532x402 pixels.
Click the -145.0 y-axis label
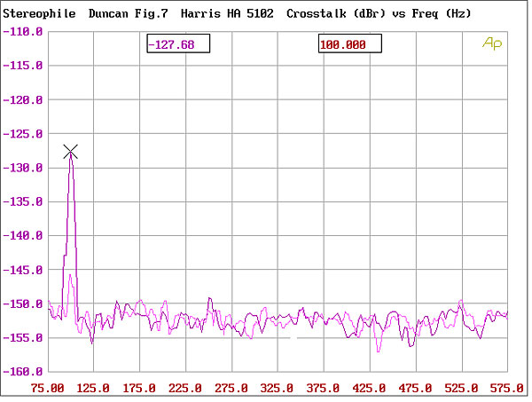pos(23,271)
